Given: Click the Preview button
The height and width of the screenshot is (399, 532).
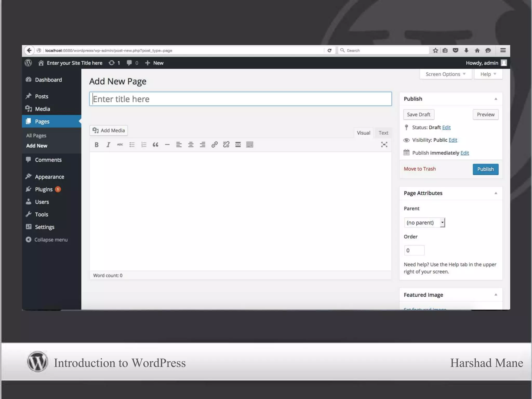Looking at the screenshot, I should pyautogui.click(x=486, y=115).
